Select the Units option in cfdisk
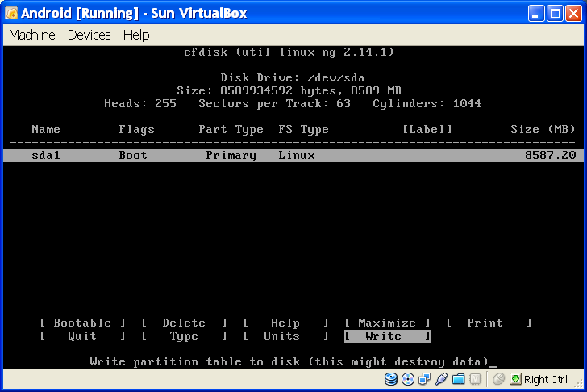 285,336
